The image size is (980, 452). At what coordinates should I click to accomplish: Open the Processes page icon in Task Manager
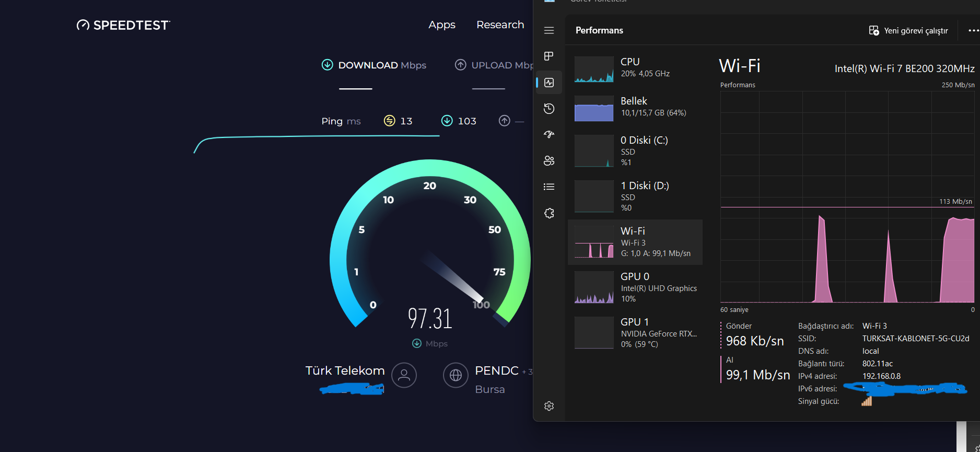[x=549, y=56]
